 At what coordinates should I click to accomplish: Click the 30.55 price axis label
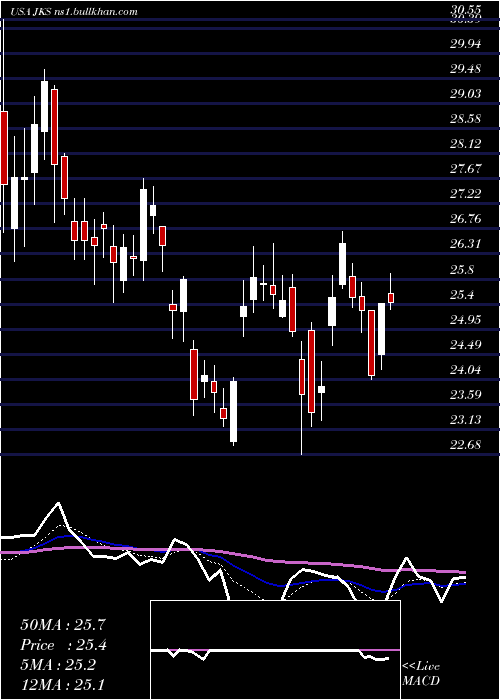465,9
